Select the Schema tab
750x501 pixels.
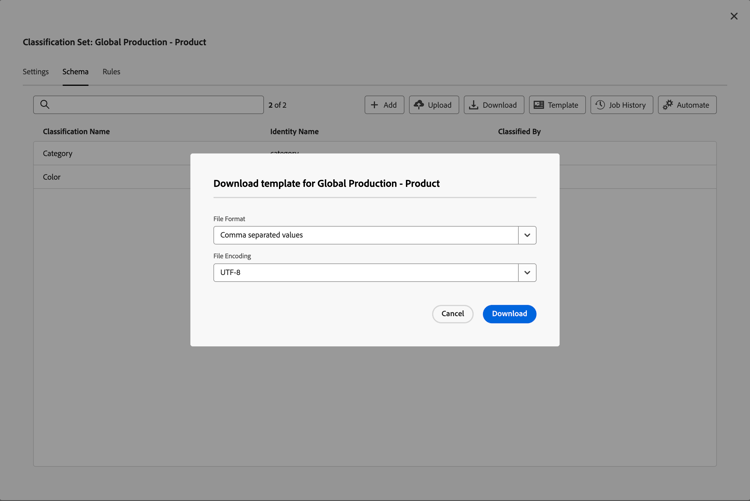(x=75, y=72)
